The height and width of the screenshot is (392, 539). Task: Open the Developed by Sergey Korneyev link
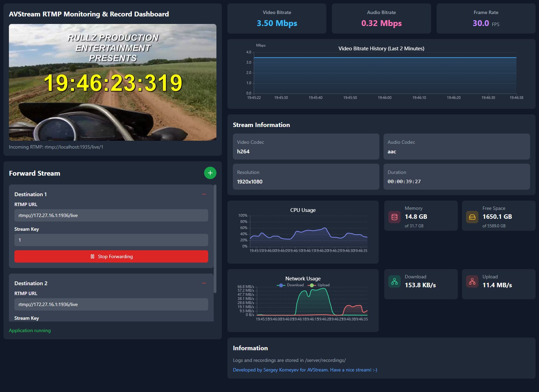305,370
